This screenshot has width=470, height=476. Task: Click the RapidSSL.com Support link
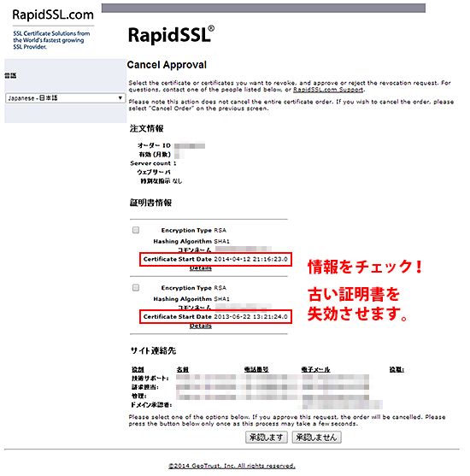[328, 90]
